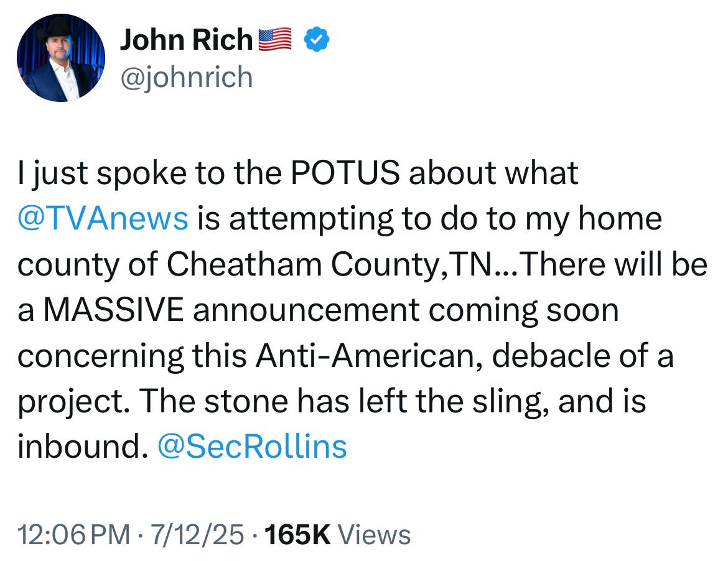Open the John Rich display name
The image size is (728, 561).
(186, 39)
